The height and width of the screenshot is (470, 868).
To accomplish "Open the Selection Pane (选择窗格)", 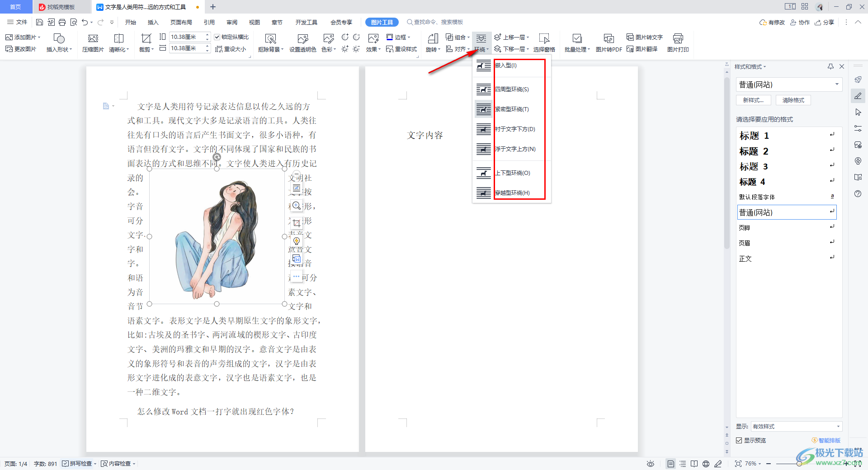I will click(x=544, y=43).
